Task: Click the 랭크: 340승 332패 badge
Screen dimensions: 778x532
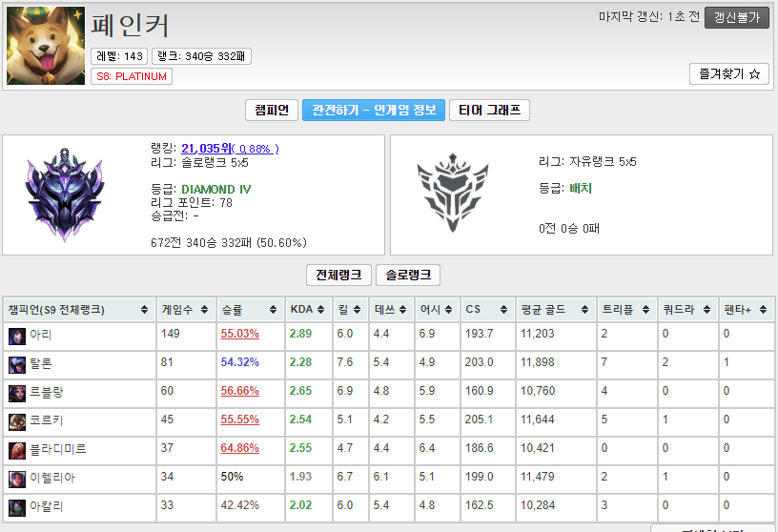Action: click(x=201, y=56)
